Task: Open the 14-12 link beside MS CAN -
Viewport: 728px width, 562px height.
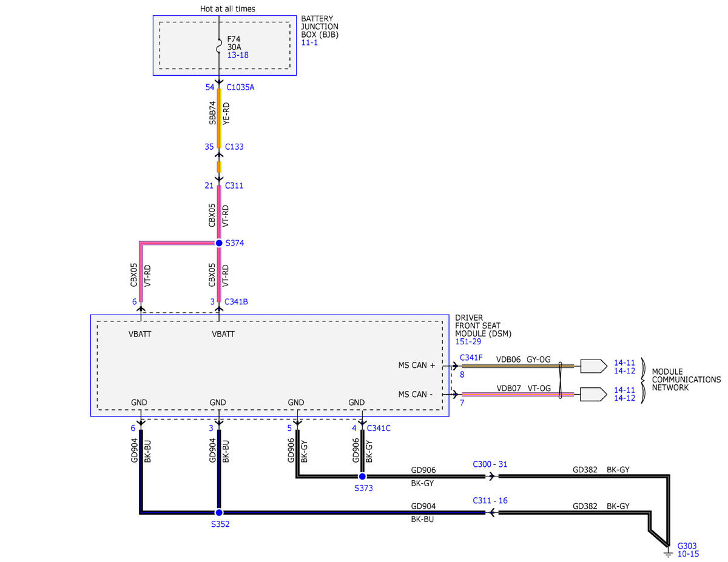Action: coord(624,398)
